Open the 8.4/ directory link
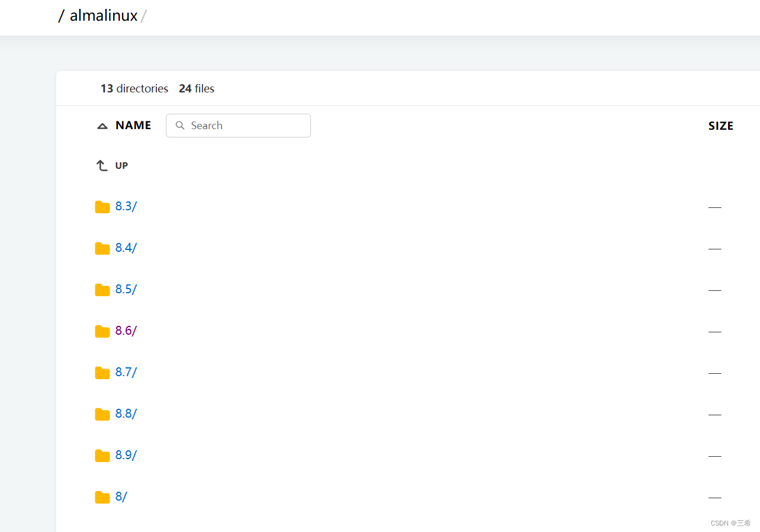The height and width of the screenshot is (532, 760). (126, 248)
